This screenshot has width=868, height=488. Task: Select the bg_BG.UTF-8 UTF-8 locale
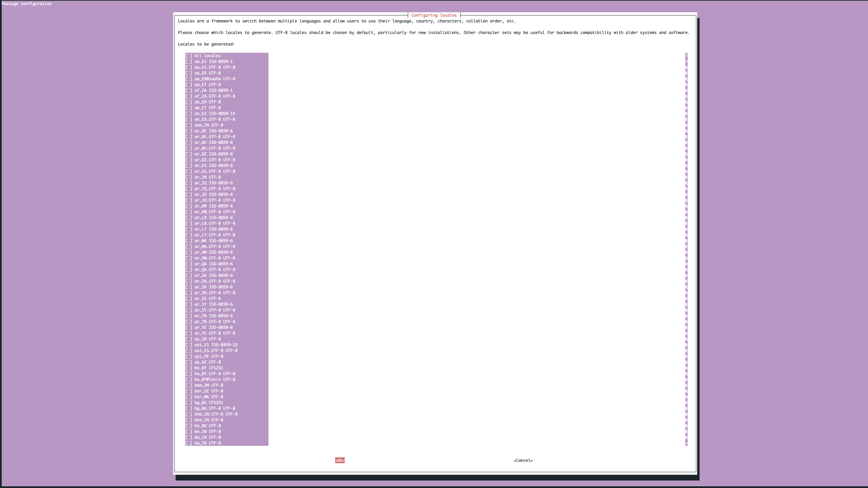[x=189, y=408]
